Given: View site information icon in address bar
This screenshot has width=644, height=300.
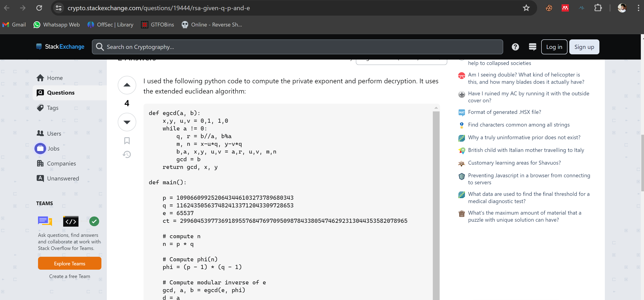Looking at the screenshot, I should 59,8.
